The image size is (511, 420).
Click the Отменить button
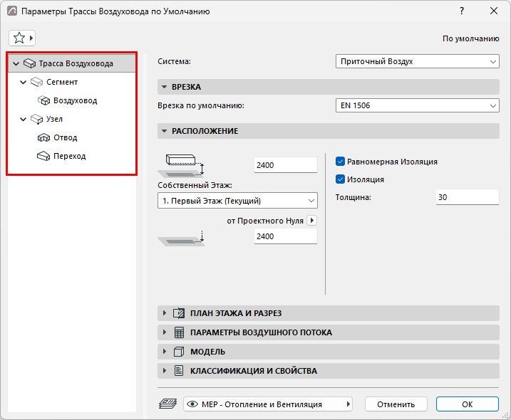[x=396, y=404]
